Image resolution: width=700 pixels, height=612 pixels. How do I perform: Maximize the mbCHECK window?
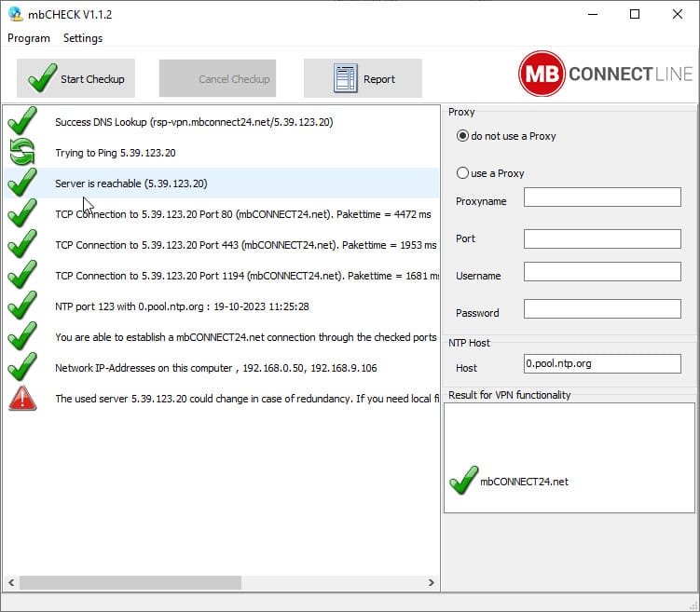click(635, 14)
